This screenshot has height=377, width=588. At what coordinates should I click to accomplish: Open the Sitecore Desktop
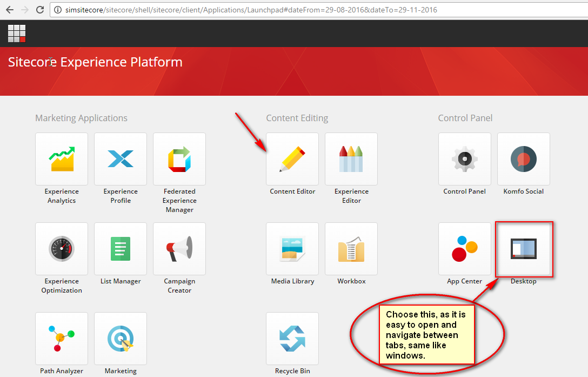tap(524, 249)
